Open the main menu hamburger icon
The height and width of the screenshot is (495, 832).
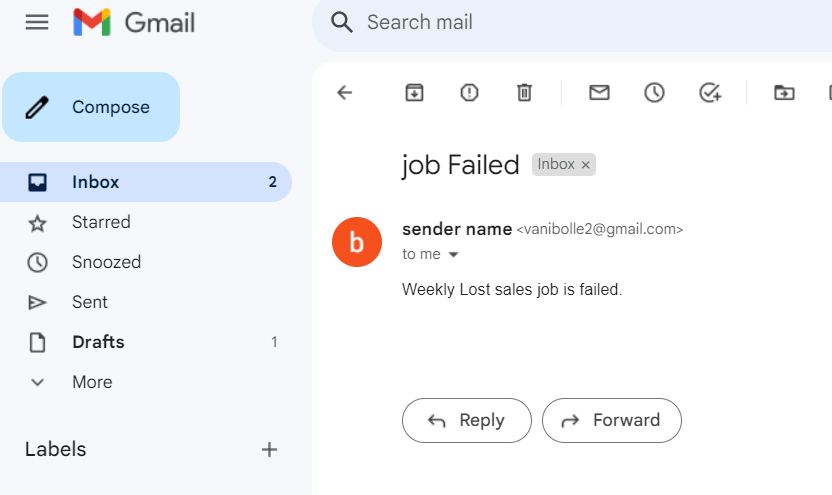[37, 22]
